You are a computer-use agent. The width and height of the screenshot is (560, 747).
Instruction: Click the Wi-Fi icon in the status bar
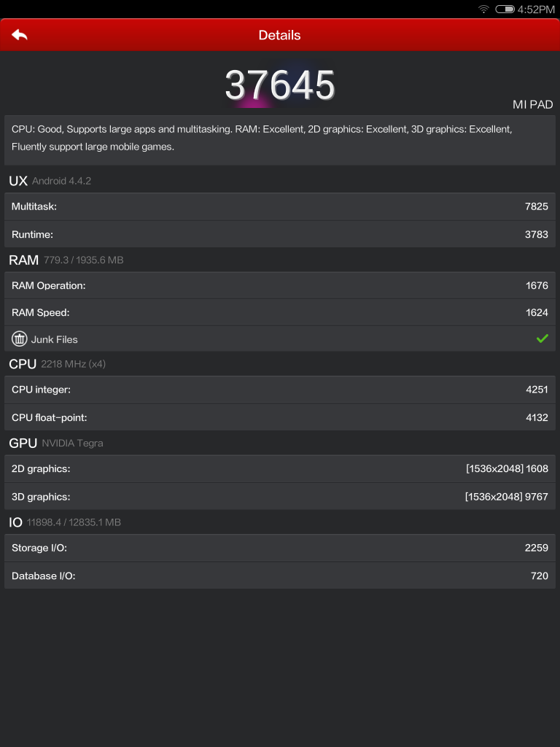pos(483,9)
